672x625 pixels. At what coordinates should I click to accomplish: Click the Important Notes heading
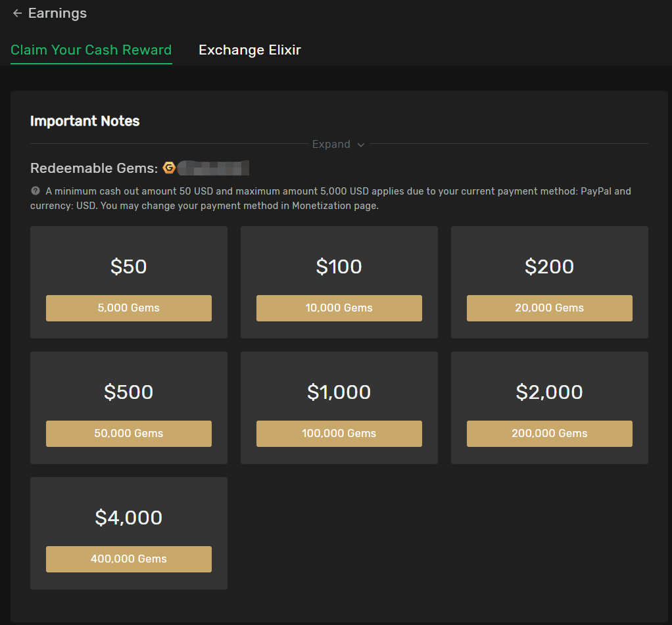pos(85,121)
